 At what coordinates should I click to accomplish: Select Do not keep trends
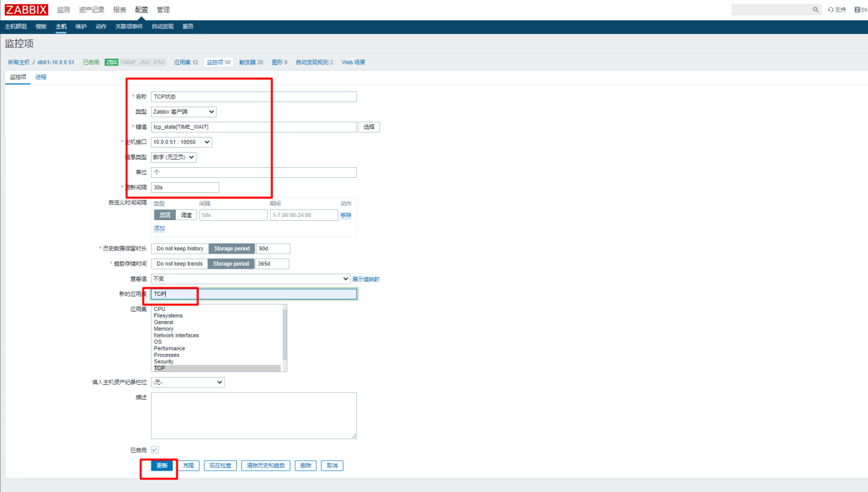(x=180, y=264)
